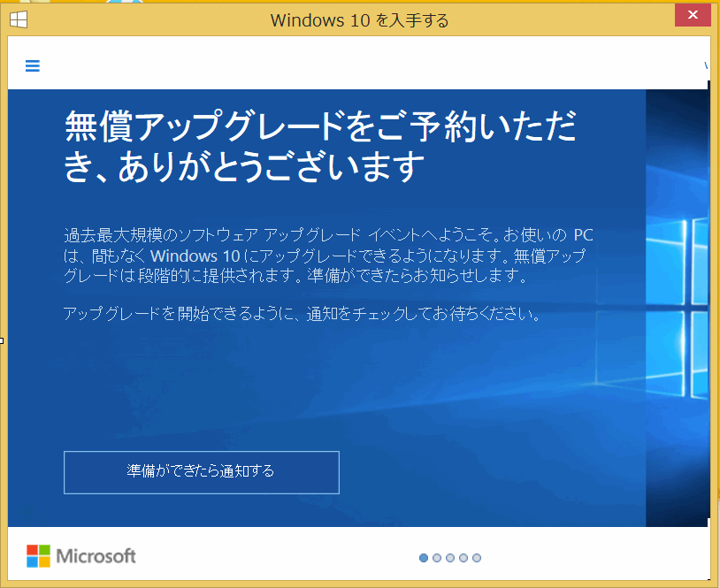
Task: Select the last page indicator dot
Action: [477, 558]
